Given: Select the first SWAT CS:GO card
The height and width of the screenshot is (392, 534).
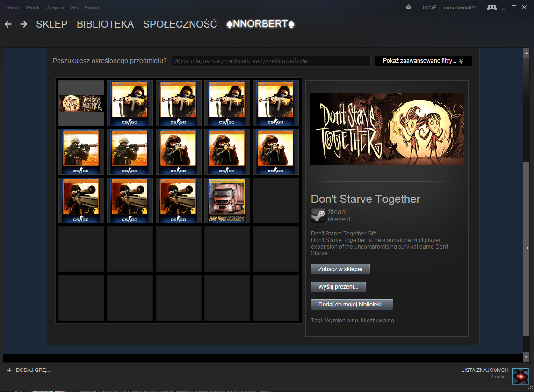Looking at the screenshot, I should pos(81,200).
